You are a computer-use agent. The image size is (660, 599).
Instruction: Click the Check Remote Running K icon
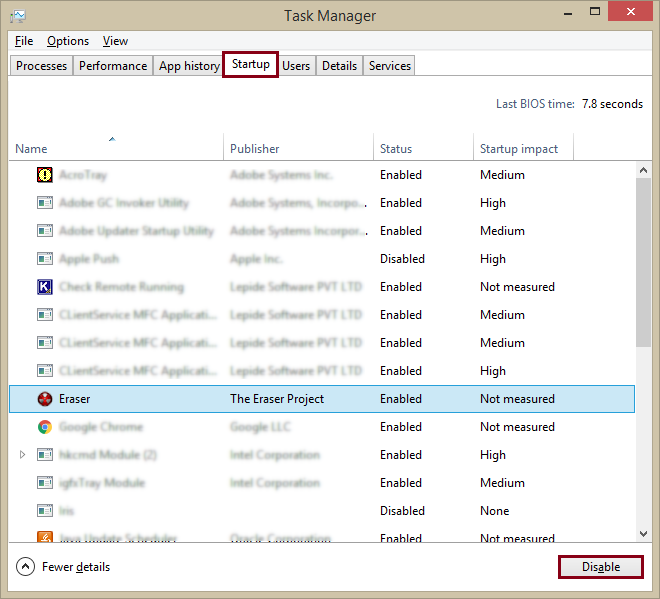(45, 287)
